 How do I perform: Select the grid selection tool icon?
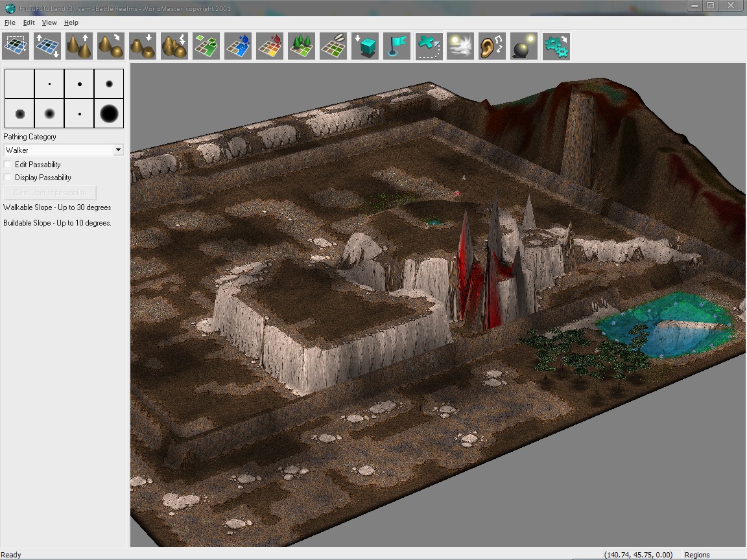tap(16, 46)
